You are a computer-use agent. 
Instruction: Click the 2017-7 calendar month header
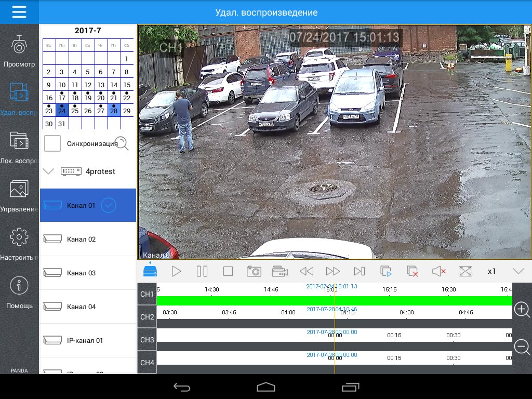(x=88, y=31)
